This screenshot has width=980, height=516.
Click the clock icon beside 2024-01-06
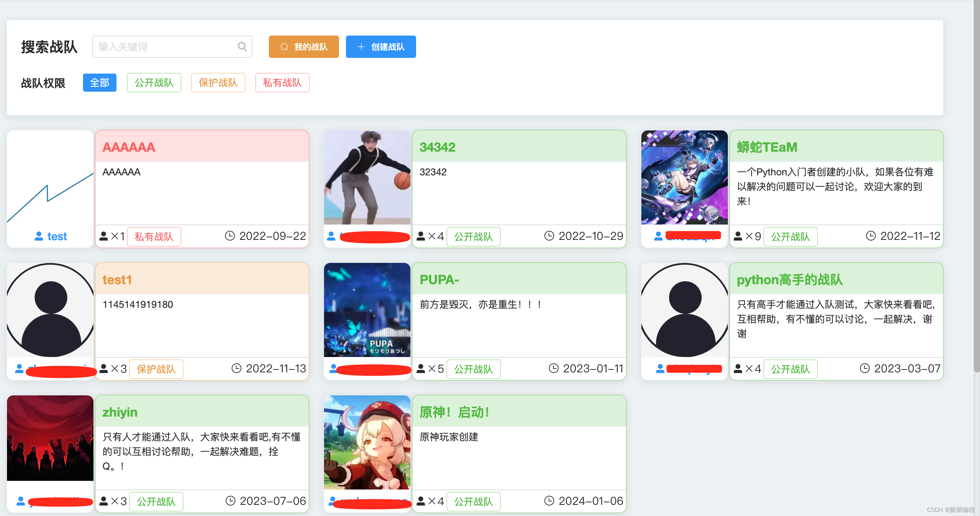pos(549,501)
